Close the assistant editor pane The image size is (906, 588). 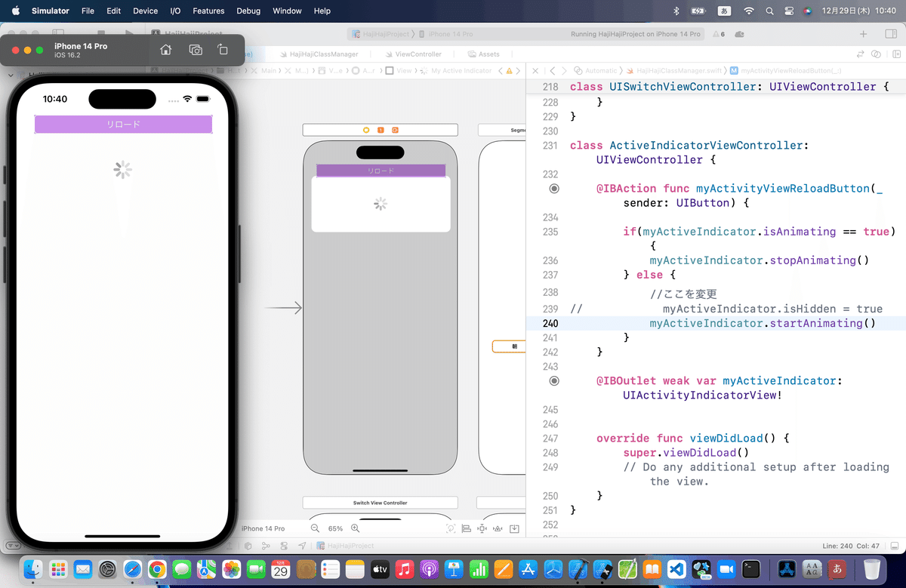[535, 71]
